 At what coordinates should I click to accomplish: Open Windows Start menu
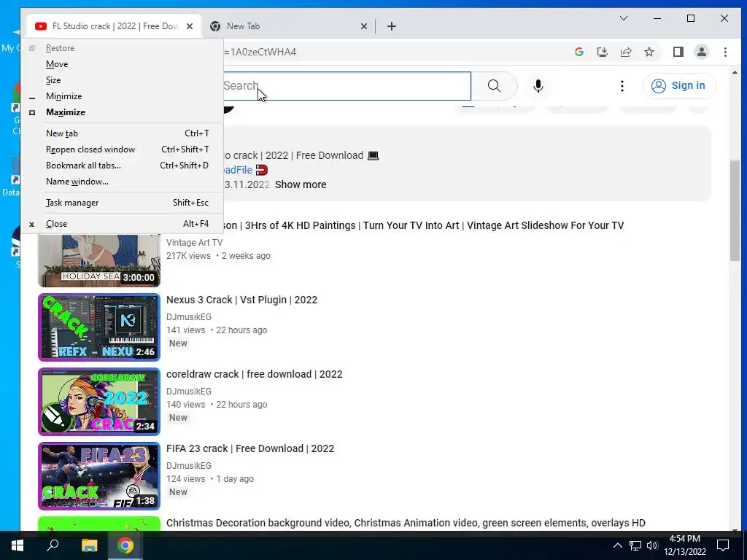[18, 545]
